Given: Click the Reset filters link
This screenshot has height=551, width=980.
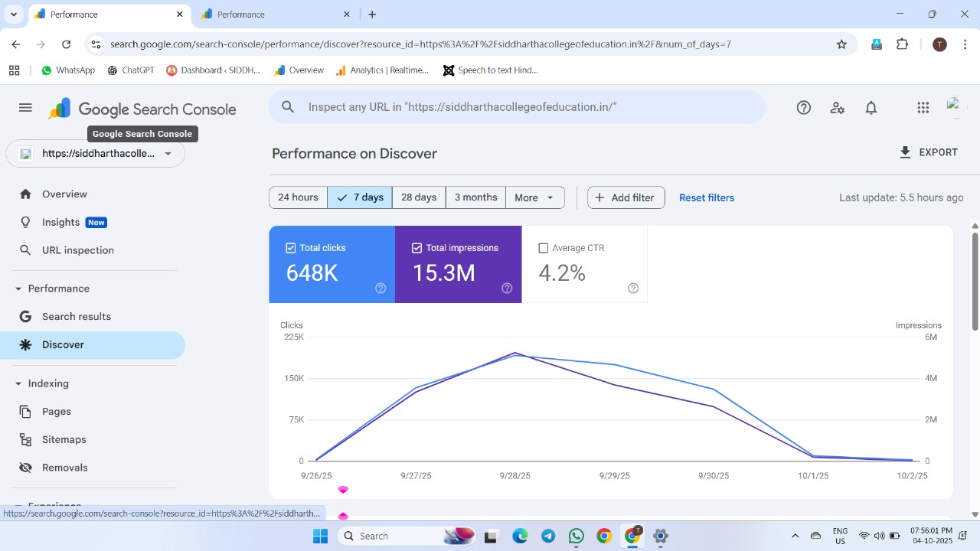Looking at the screenshot, I should [x=706, y=197].
